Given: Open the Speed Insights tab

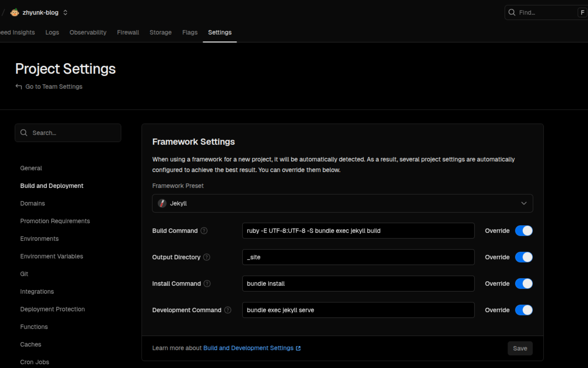Looking at the screenshot, I should point(17,33).
